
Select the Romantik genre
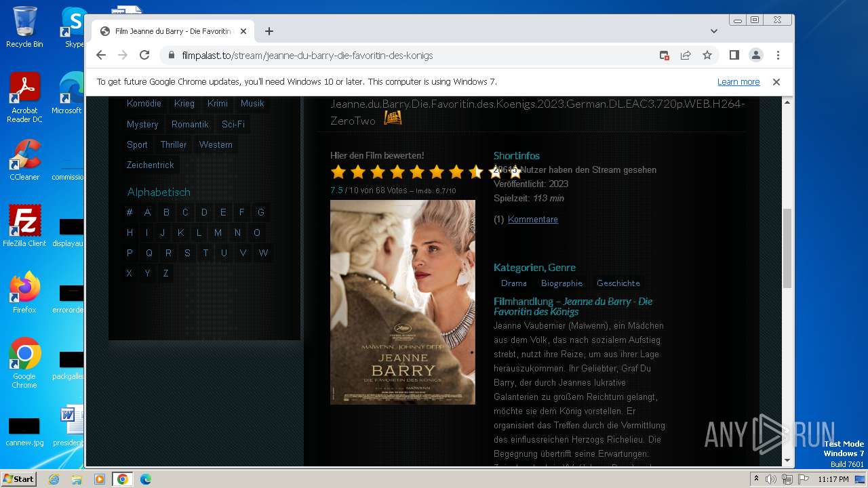point(190,124)
